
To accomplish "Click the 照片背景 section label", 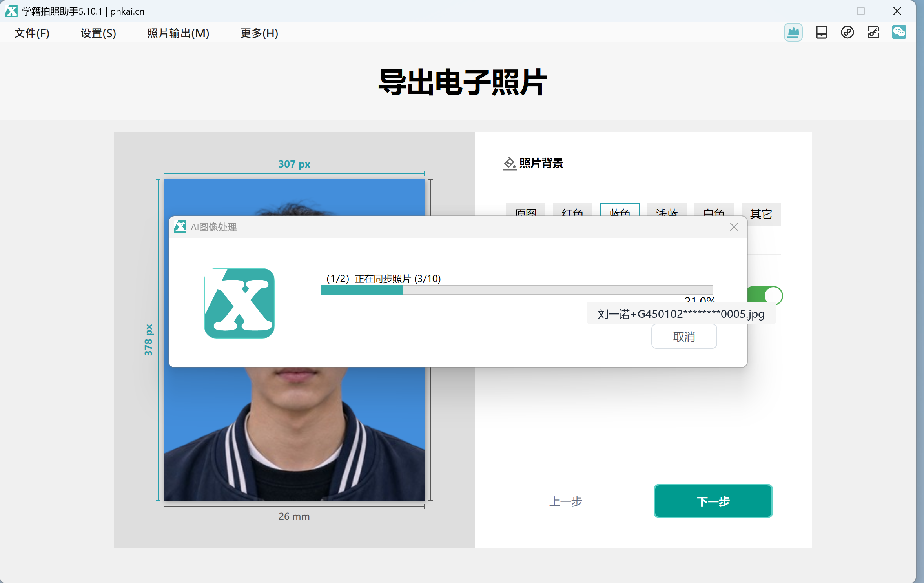I will 541,163.
